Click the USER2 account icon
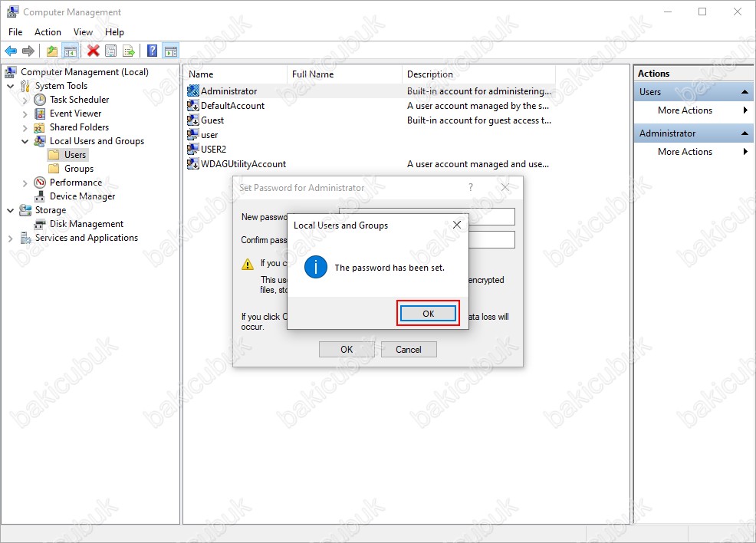The image size is (756, 543). point(193,149)
